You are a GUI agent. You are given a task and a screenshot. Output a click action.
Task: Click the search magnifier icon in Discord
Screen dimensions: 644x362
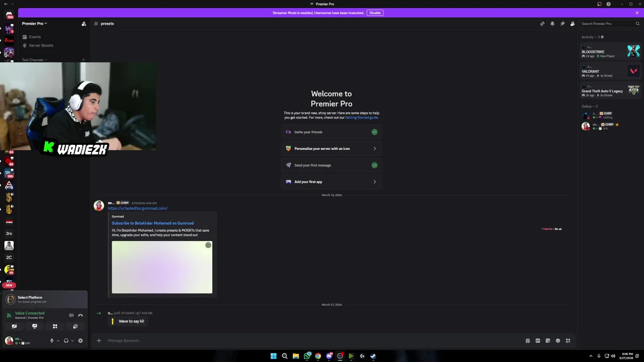pos(637,24)
